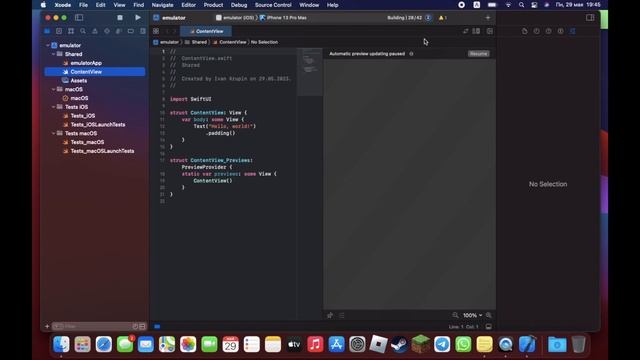640x360 pixels.
Task: Open the Project navigator folder icon
Action: pos(47,31)
